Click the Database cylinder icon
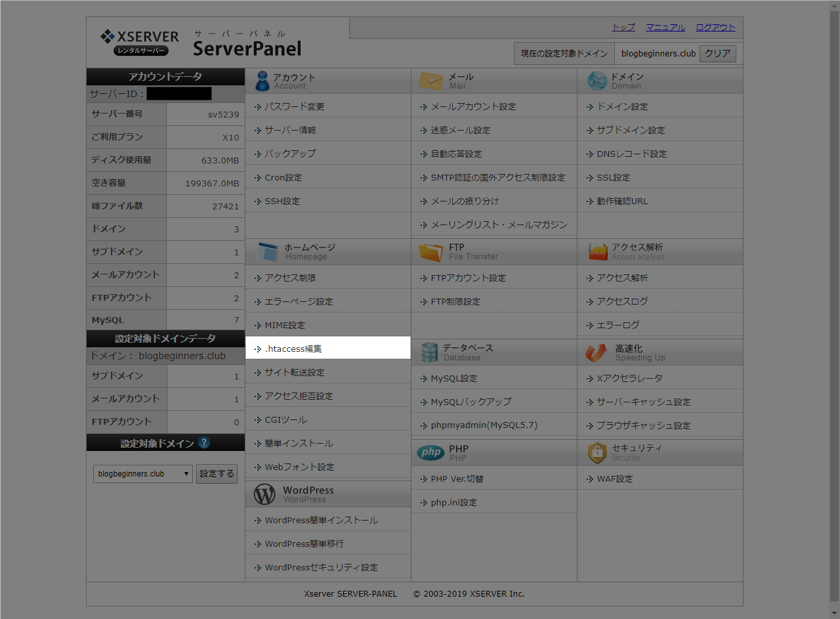 coord(429,352)
